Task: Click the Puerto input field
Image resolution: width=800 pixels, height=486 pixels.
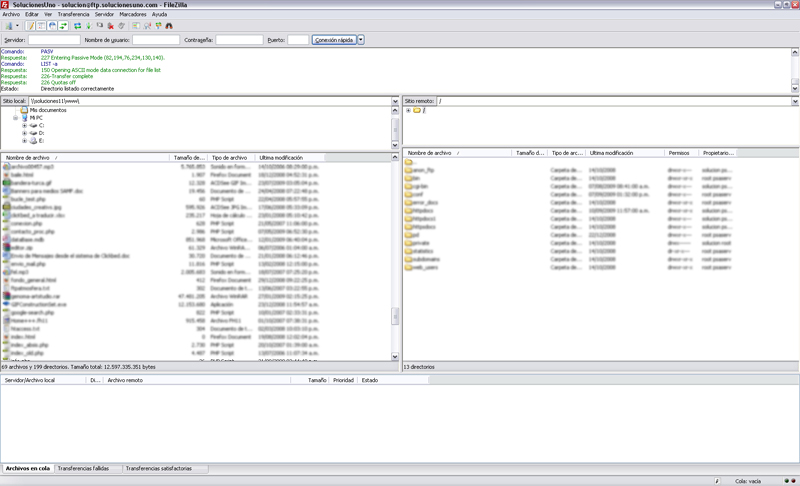Action: (298, 40)
